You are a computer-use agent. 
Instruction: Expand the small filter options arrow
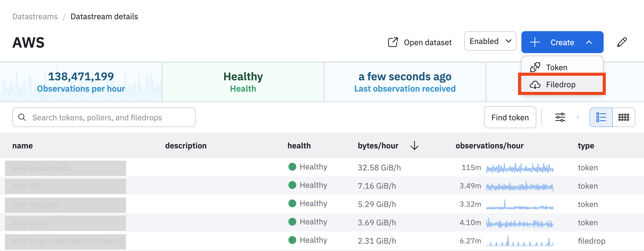(x=578, y=117)
